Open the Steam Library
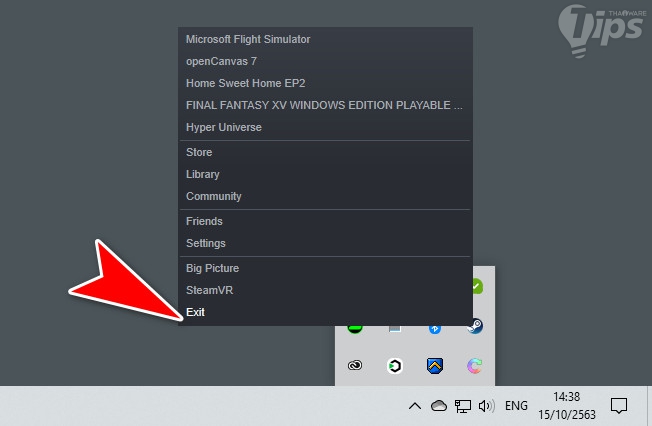Viewport: 652px width, 426px height. click(325, 174)
